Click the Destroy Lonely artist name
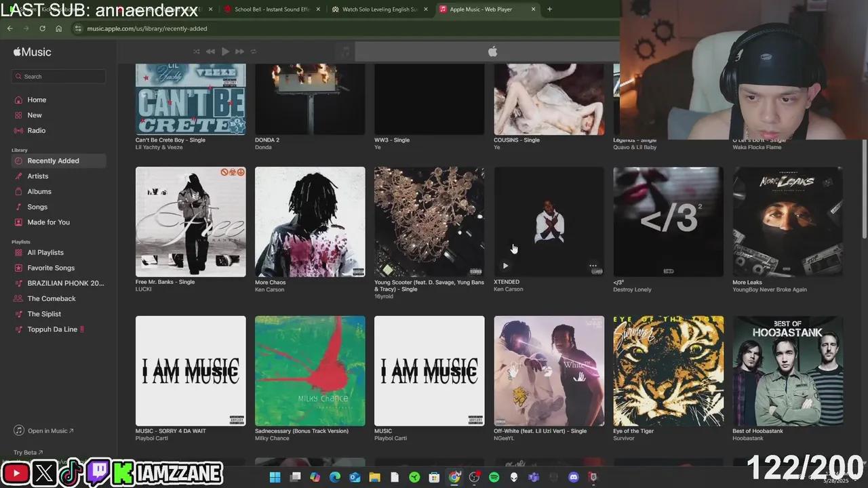868x488 pixels. pos(632,289)
